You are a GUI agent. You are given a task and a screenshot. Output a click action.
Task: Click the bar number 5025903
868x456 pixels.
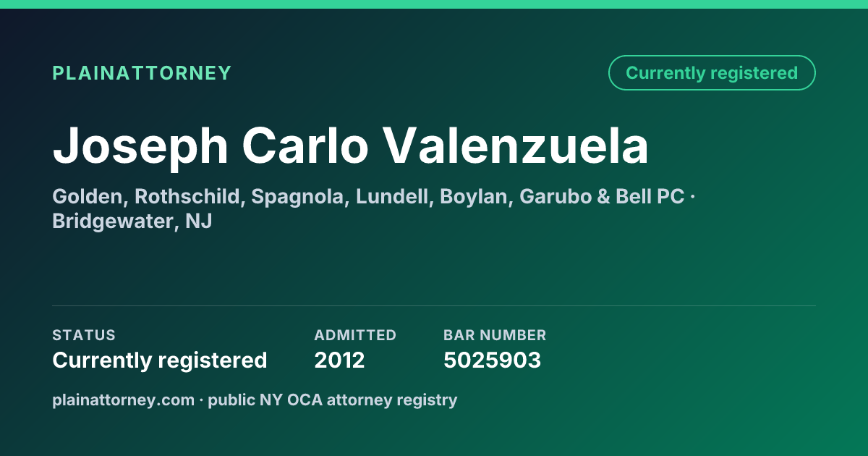pos(492,360)
